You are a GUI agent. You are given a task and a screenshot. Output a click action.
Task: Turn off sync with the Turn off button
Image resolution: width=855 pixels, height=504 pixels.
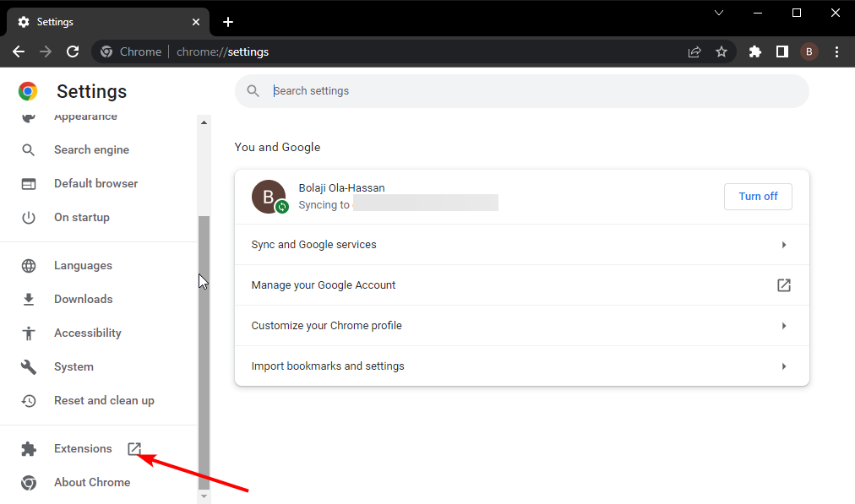pos(758,197)
